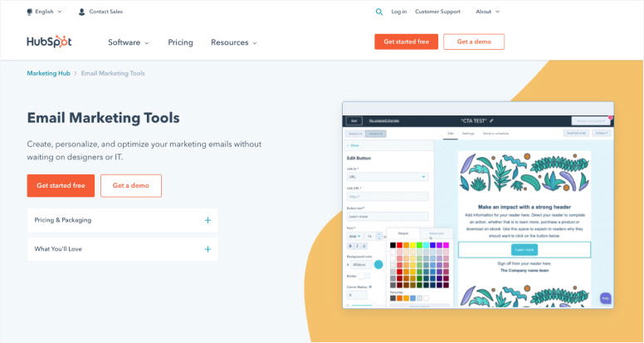Click the hex color value field
644x343 pixels.
click(x=362, y=265)
